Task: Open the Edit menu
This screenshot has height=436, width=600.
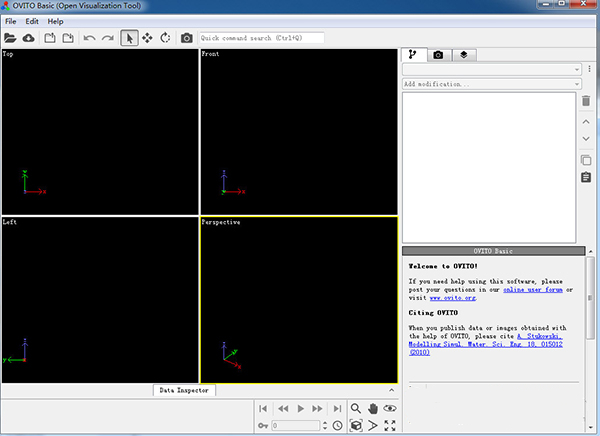Action: [32, 21]
